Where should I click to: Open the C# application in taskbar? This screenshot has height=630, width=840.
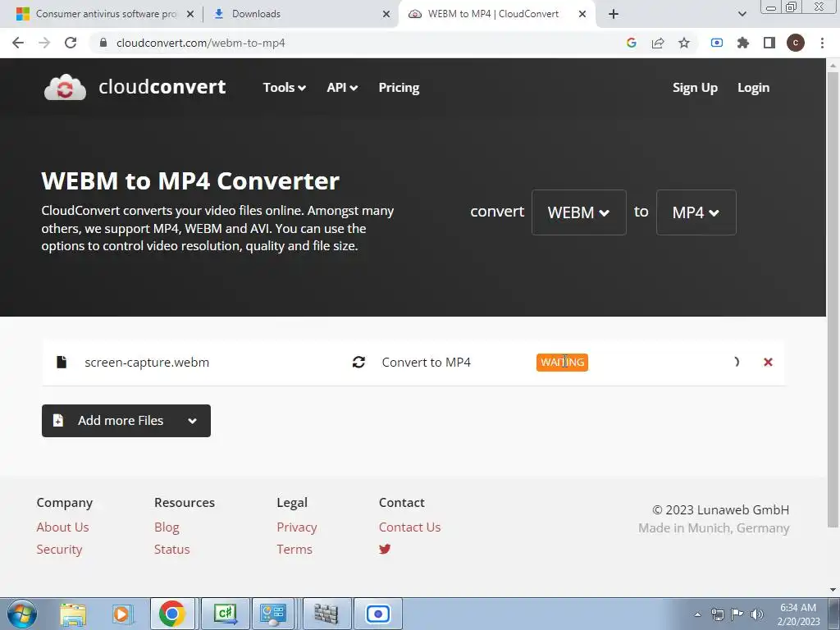coord(225,614)
